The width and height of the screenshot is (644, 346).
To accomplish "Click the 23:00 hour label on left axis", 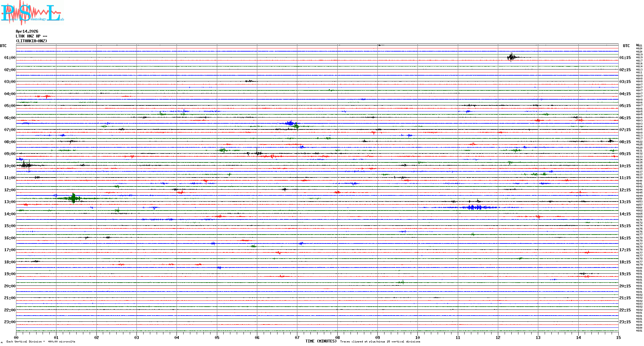I will 10,322.
